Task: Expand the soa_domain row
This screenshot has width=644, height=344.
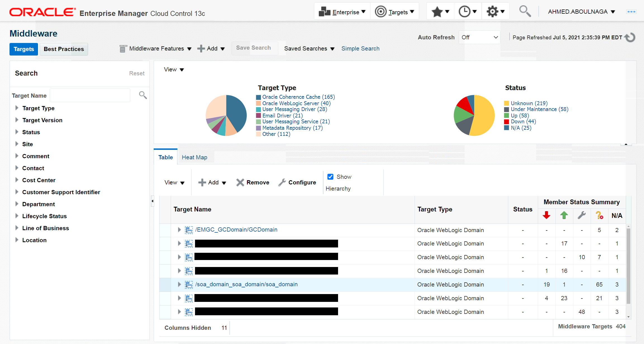Action: [179, 284]
